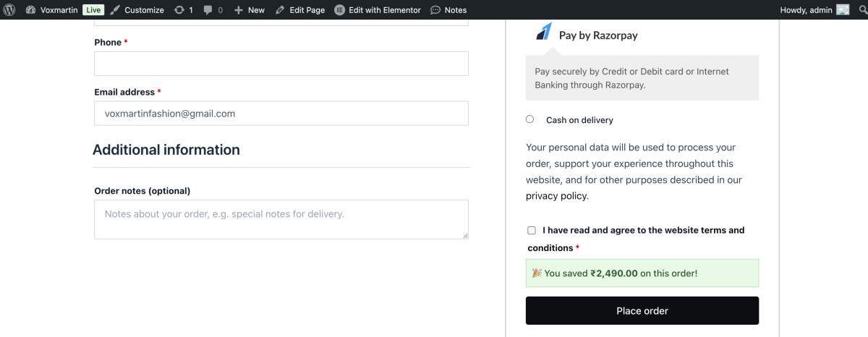The image size is (868, 337).
Task: Focus the Order notes text area
Action: (281, 219)
